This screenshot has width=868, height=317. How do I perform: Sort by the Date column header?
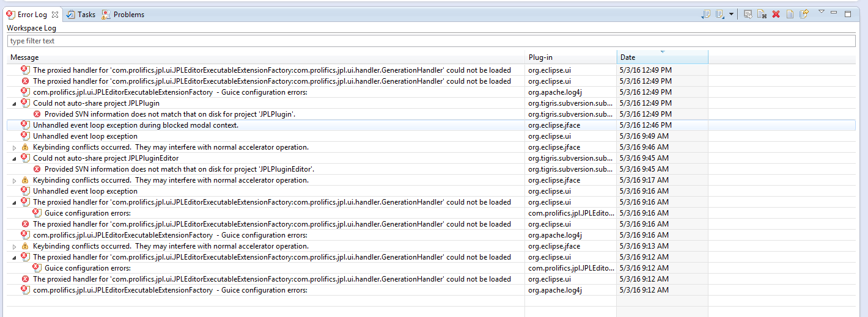coord(663,57)
